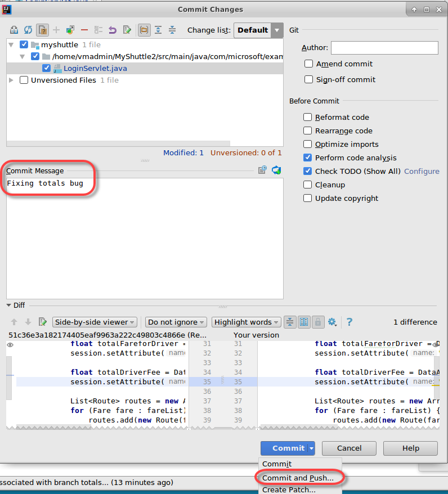Open the Do not ignore dropdown
The height and width of the screenshot is (494, 448).
[176, 322]
